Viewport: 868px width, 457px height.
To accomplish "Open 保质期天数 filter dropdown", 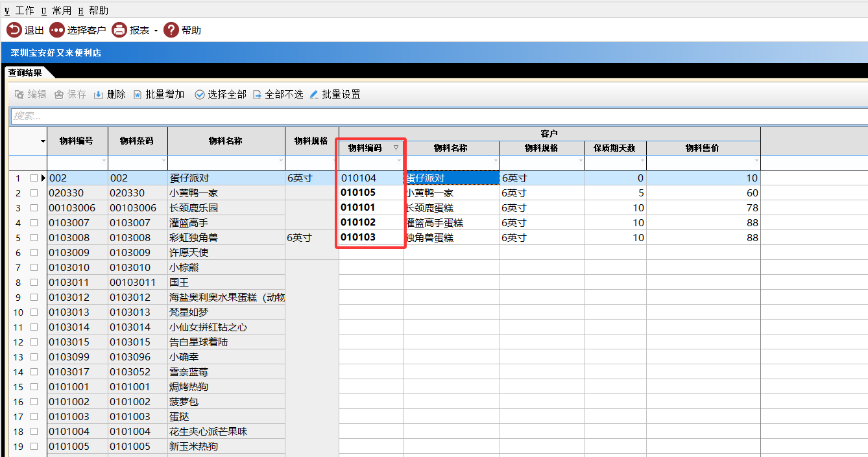I will point(642,161).
